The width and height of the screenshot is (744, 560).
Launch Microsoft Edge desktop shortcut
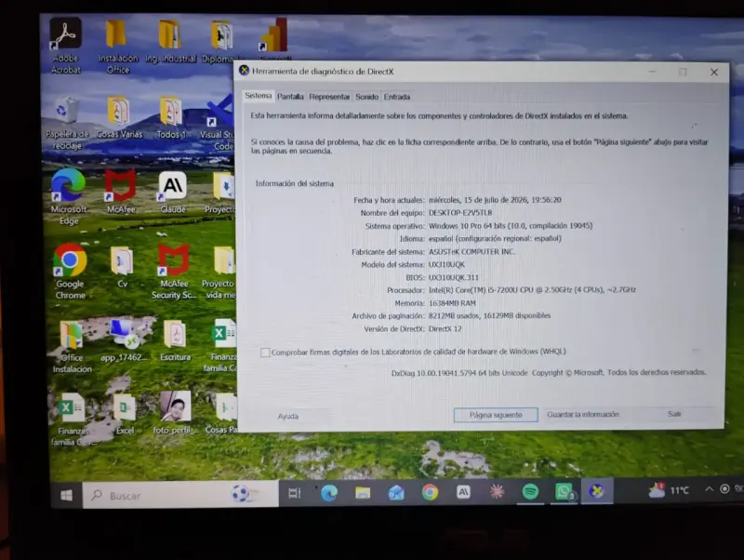[x=69, y=196]
